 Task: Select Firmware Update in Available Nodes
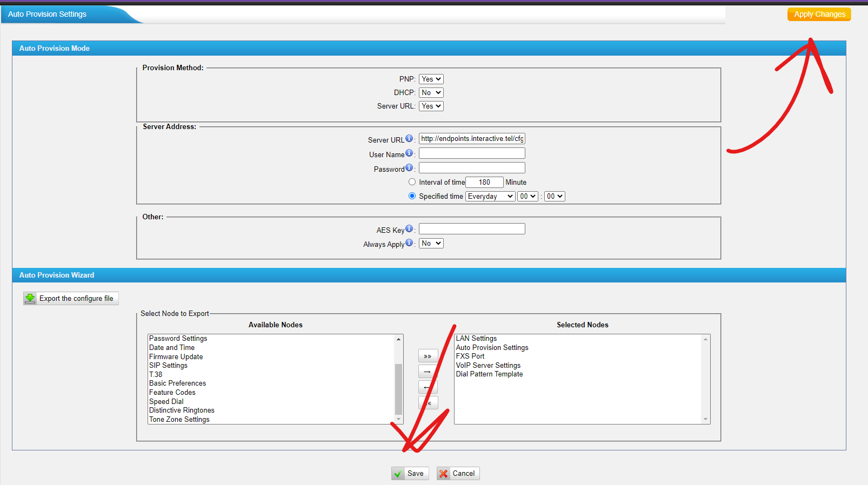[176, 356]
